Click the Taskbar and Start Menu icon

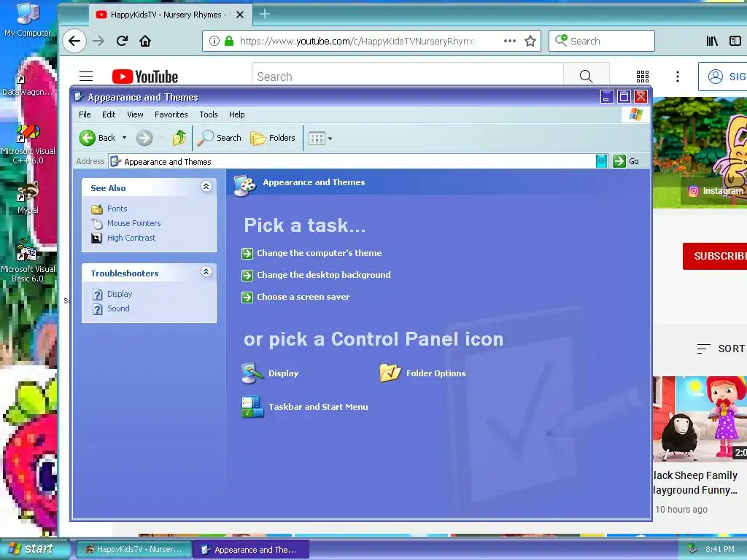(x=252, y=407)
